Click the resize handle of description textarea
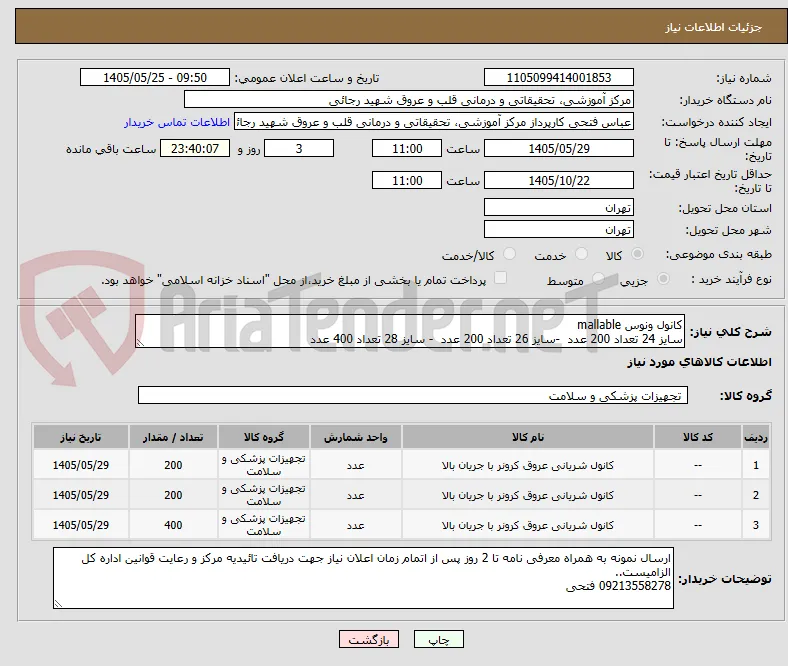The width and height of the screenshot is (788, 666). [x=140, y=343]
